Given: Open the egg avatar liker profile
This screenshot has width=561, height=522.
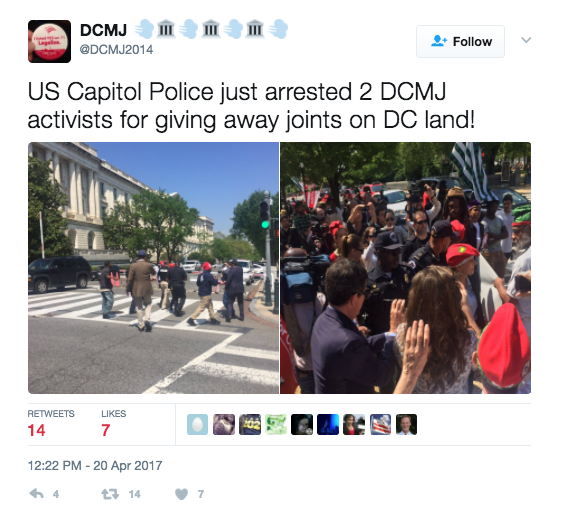Looking at the screenshot, I should (x=197, y=424).
